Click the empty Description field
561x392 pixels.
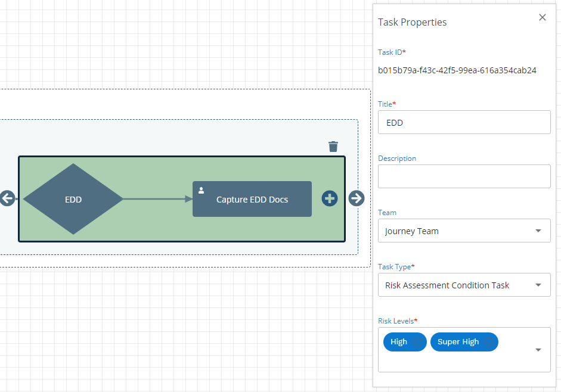464,176
